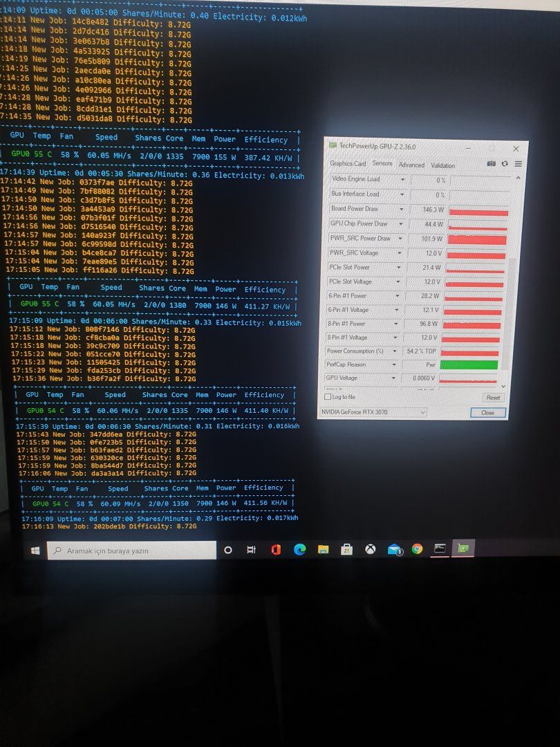Screen dimensions: 560x747
Task: Click the PWR_SRC Power Draw graph
Action: pyautogui.click(x=477, y=239)
